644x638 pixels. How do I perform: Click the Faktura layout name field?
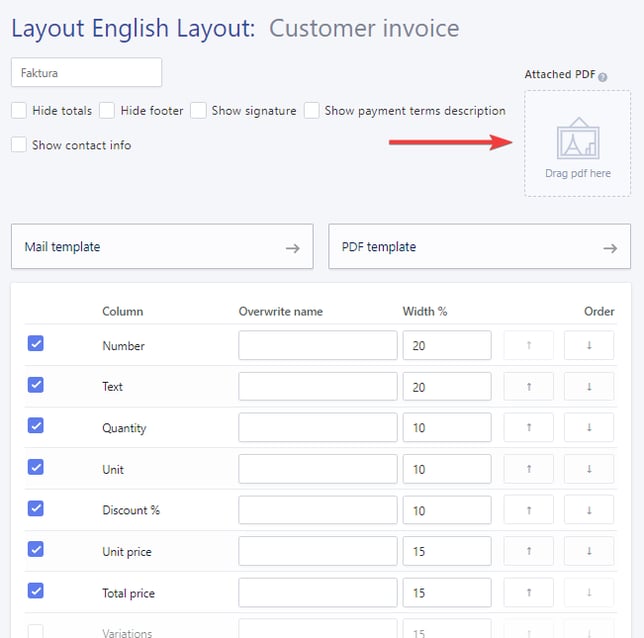click(x=86, y=73)
